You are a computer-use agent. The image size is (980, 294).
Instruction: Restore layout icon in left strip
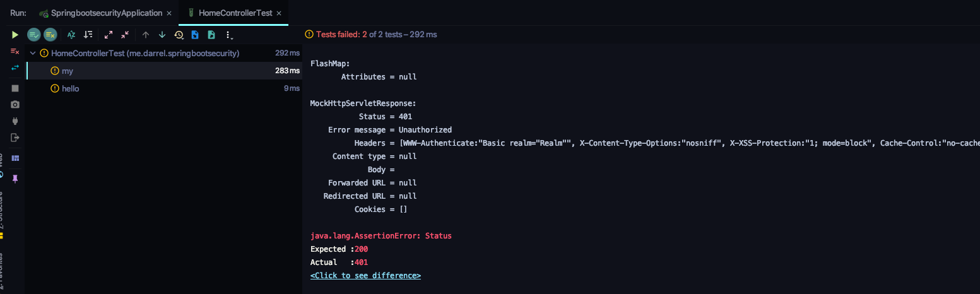15,158
